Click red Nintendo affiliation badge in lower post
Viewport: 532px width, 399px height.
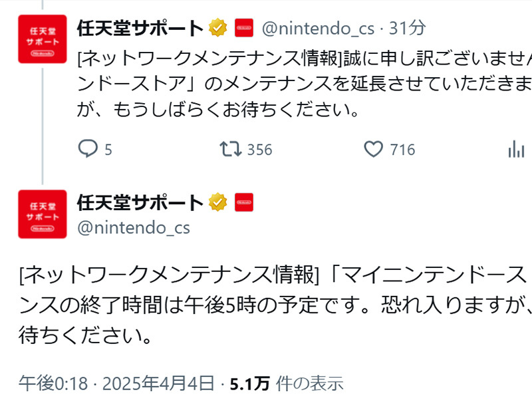(x=244, y=201)
